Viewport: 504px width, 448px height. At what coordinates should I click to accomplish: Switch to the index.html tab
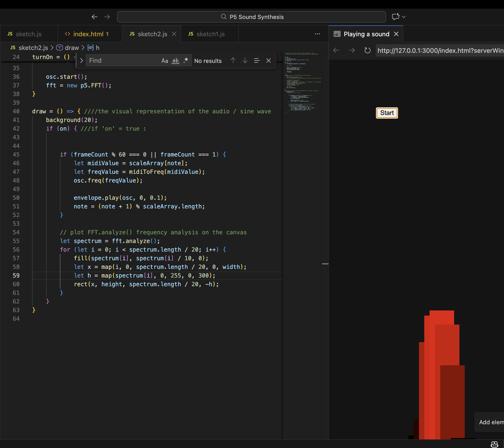click(88, 34)
